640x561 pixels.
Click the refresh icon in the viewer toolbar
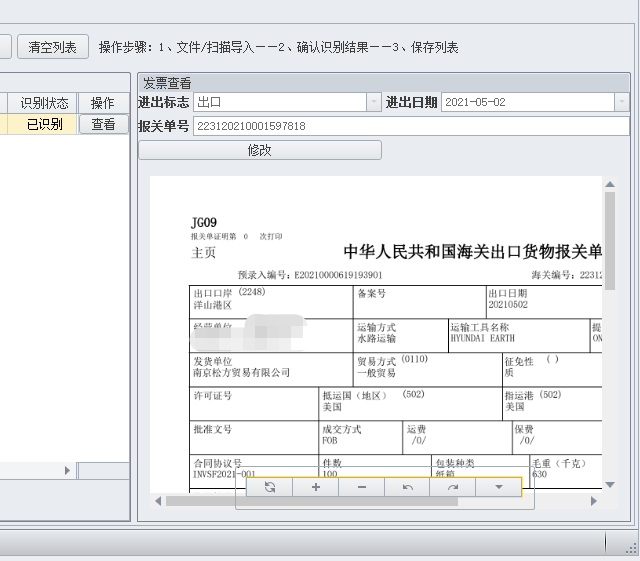click(269, 487)
